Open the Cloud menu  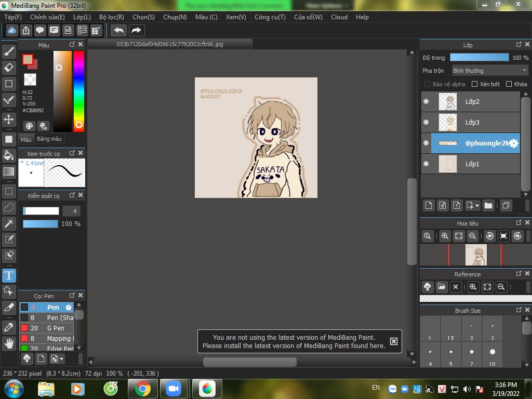[x=339, y=17]
